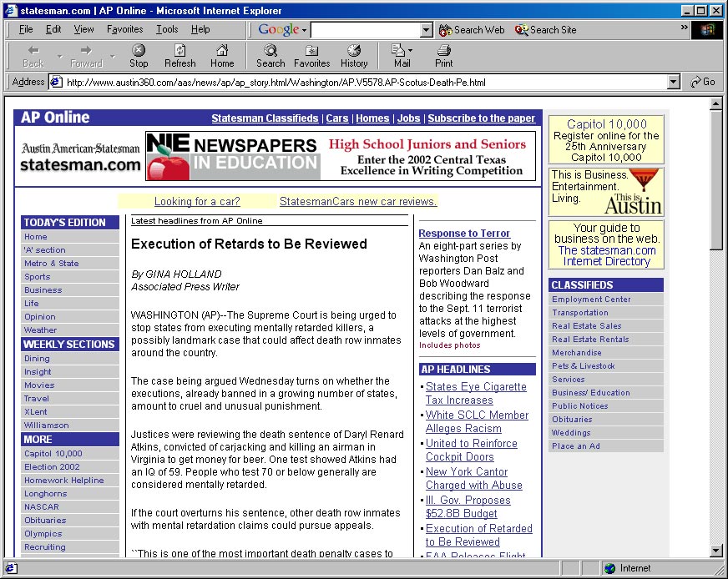Go to Home page via toolbar icon
This screenshot has height=579, width=728.
coord(222,55)
